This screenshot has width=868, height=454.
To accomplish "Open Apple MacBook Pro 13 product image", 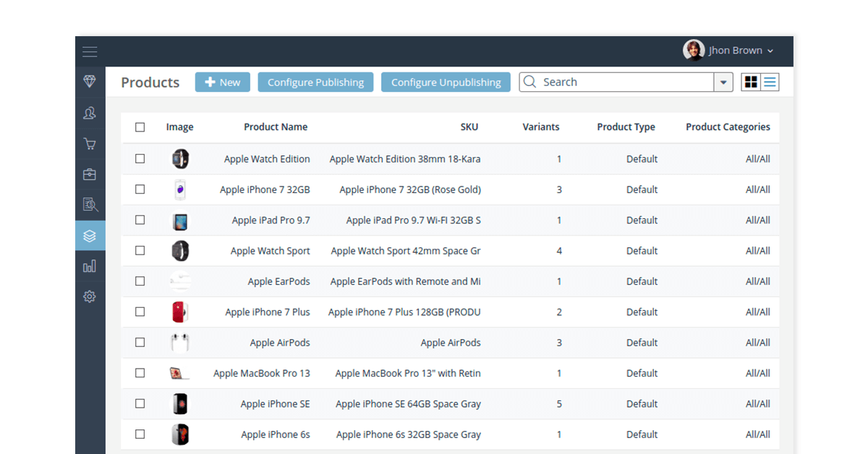I will 180,373.
